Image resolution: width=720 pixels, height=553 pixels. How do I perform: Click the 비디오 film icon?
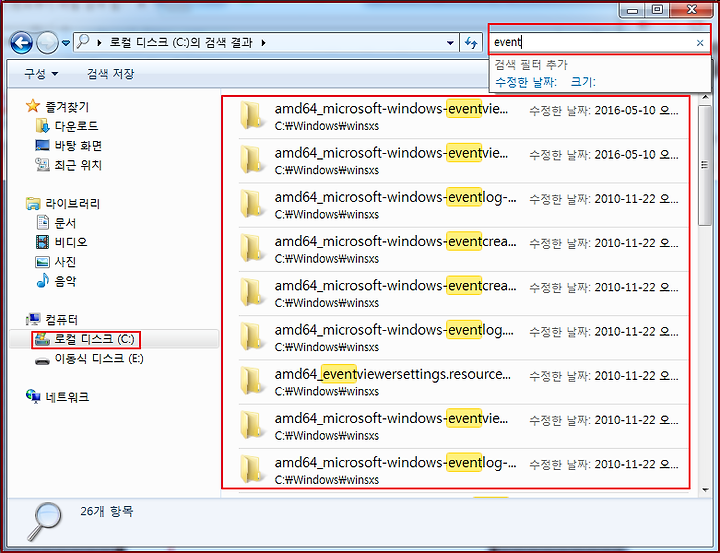click(x=42, y=242)
